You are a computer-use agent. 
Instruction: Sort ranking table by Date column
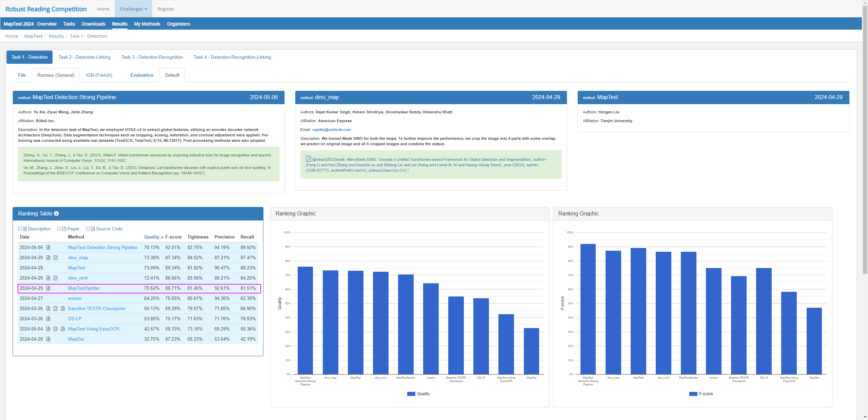click(25, 237)
